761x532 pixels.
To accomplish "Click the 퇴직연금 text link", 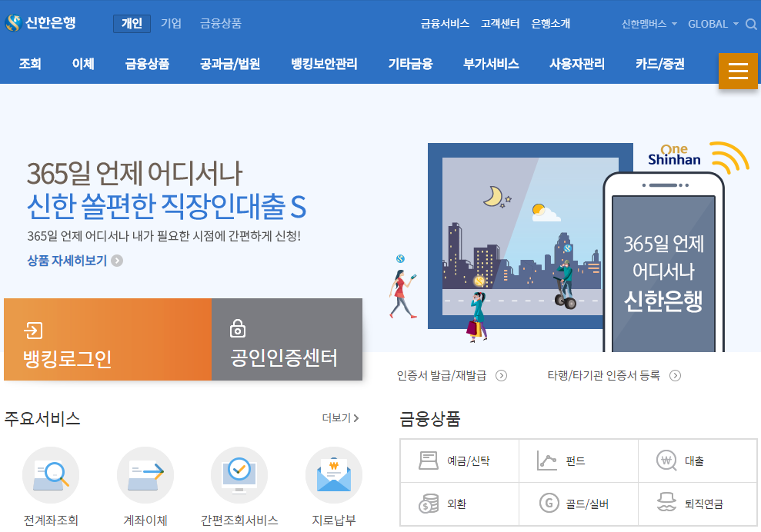I will pyautogui.click(x=704, y=504).
